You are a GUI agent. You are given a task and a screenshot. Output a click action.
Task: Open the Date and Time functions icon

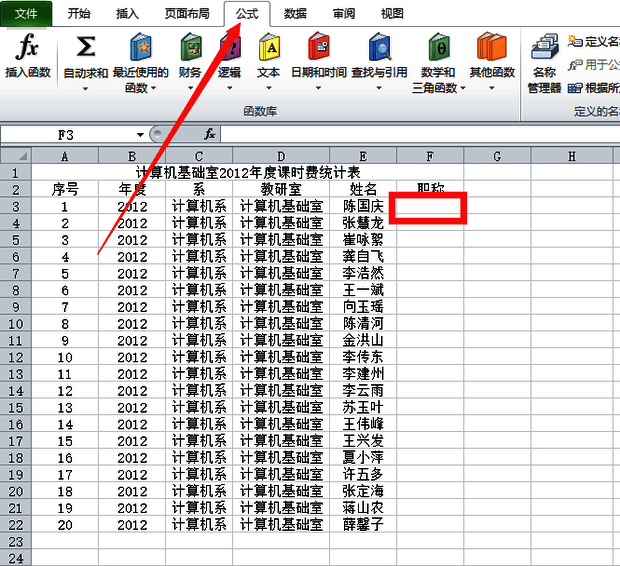[319, 47]
